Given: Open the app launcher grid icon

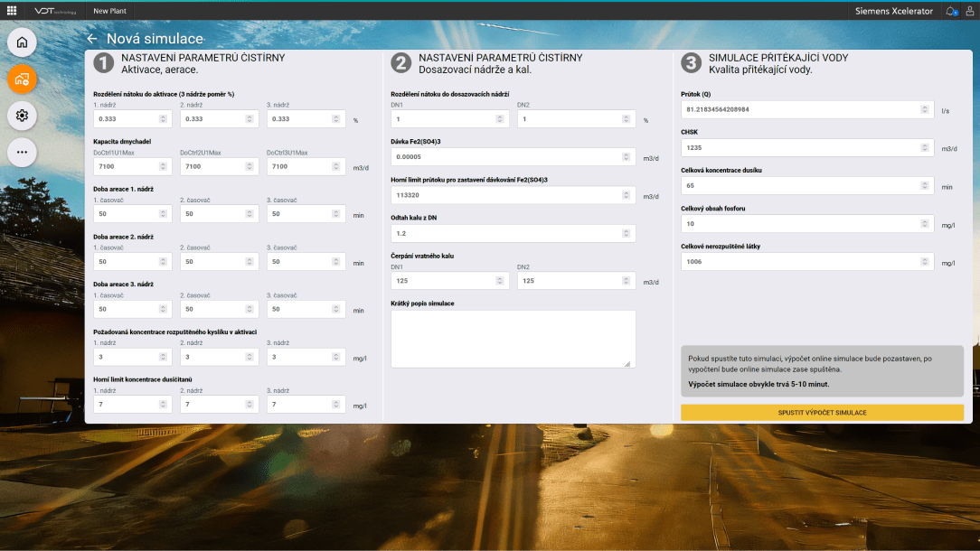Looking at the screenshot, I should click(12, 11).
